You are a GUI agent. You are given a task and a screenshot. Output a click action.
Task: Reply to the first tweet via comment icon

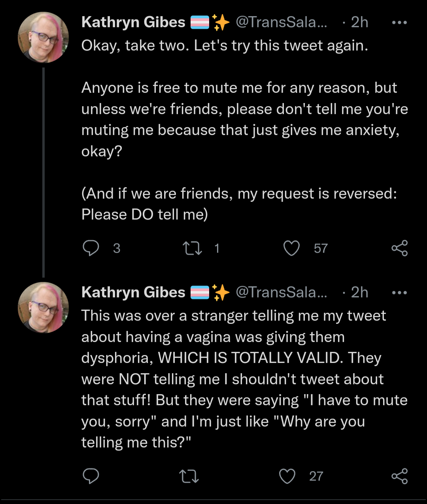[x=91, y=248]
